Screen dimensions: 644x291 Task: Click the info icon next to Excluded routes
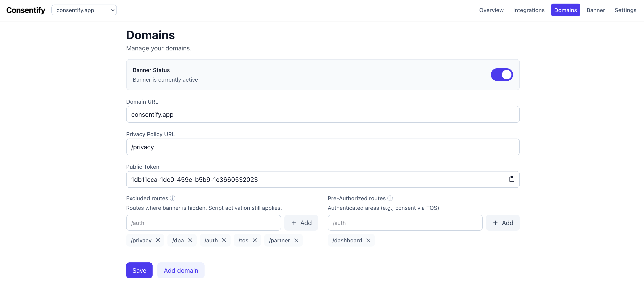[172, 198]
